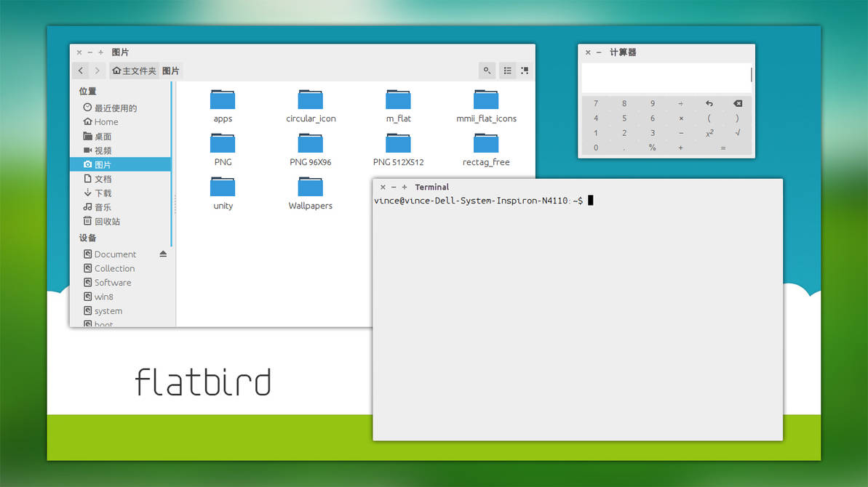Viewport: 868px width, 487px height.
Task: Click the calculator backspace icon
Action: point(737,103)
